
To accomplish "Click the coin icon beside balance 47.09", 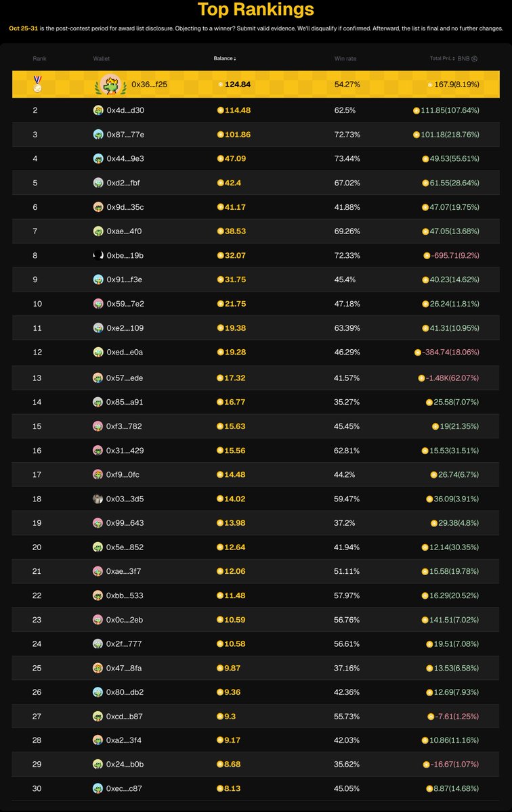I will [220, 159].
